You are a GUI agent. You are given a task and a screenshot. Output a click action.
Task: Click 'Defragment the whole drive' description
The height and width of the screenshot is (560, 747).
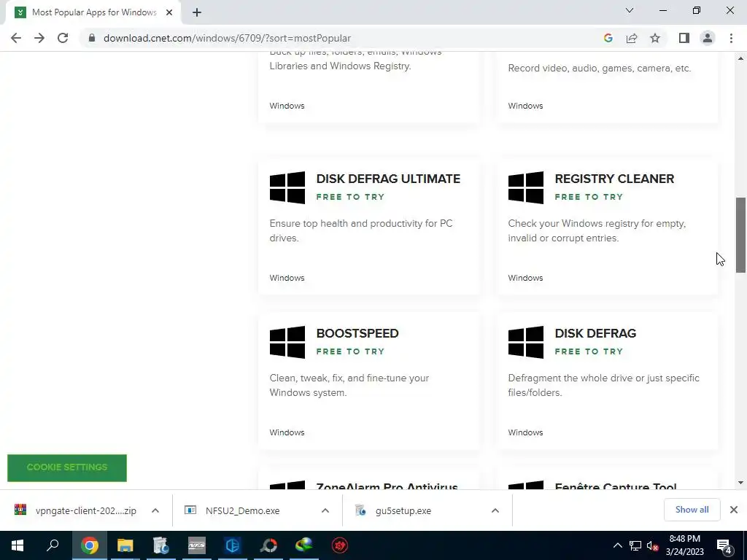[x=603, y=385]
